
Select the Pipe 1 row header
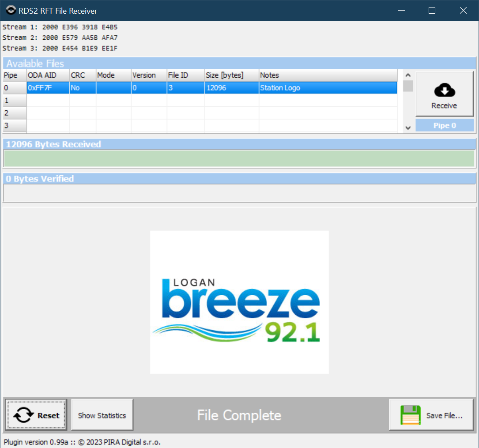pyautogui.click(x=15, y=101)
